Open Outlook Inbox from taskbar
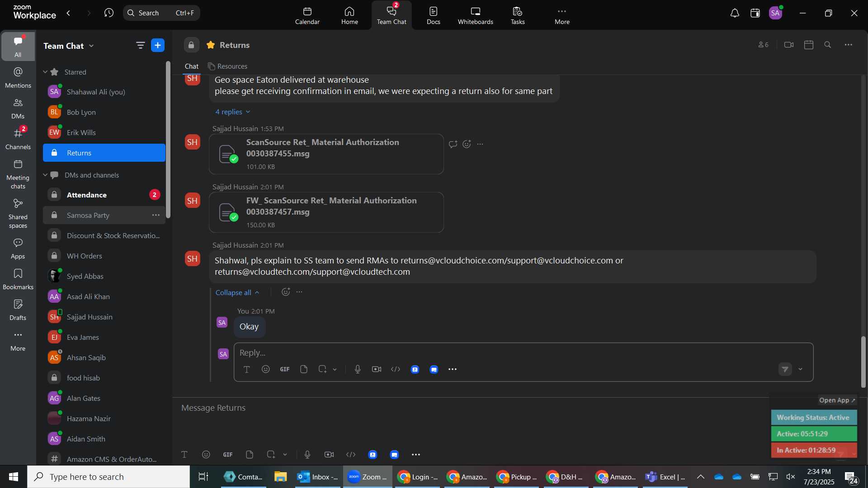868x488 pixels. point(319,477)
